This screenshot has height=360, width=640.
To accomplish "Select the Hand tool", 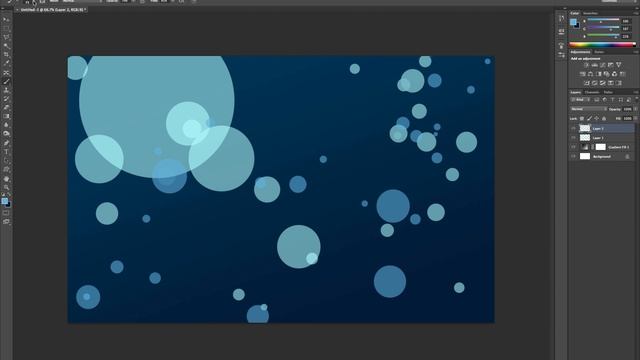I will pos(6,179).
